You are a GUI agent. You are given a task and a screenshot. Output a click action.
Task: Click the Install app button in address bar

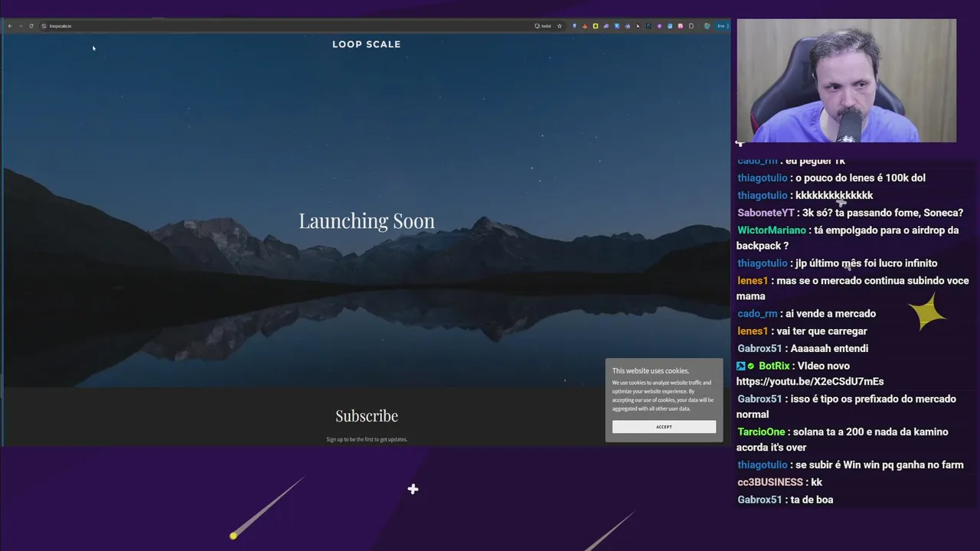(x=543, y=26)
